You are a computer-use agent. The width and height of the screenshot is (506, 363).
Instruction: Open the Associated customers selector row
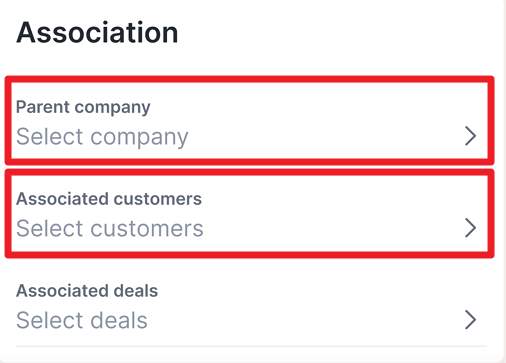[x=249, y=213]
